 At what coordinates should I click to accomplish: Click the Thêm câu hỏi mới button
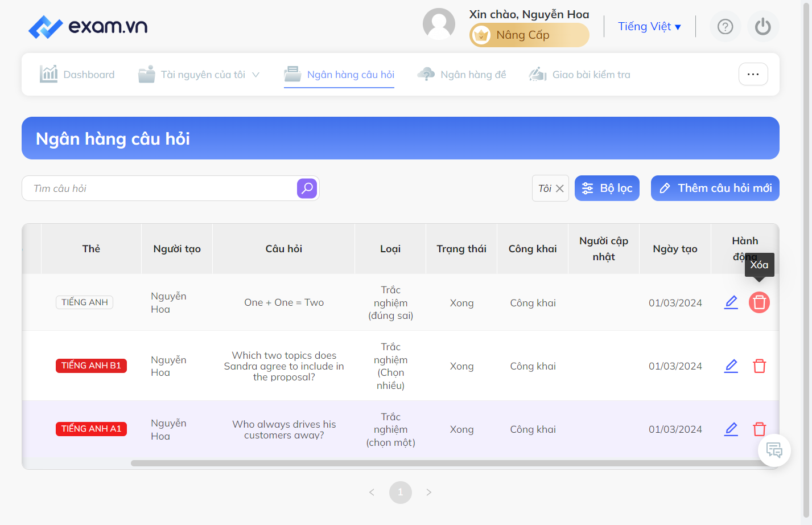tap(715, 188)
